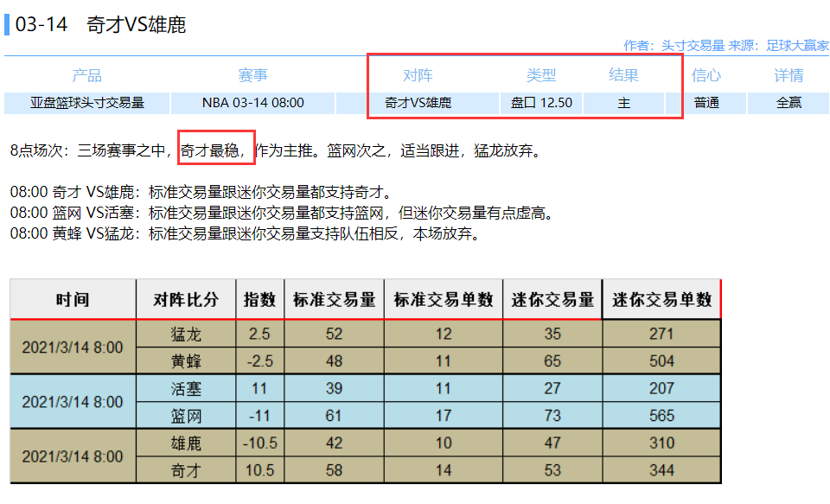Click the team name 活塞 in the table
This screenshot has width=830, height=504.
tap(186, 388)
